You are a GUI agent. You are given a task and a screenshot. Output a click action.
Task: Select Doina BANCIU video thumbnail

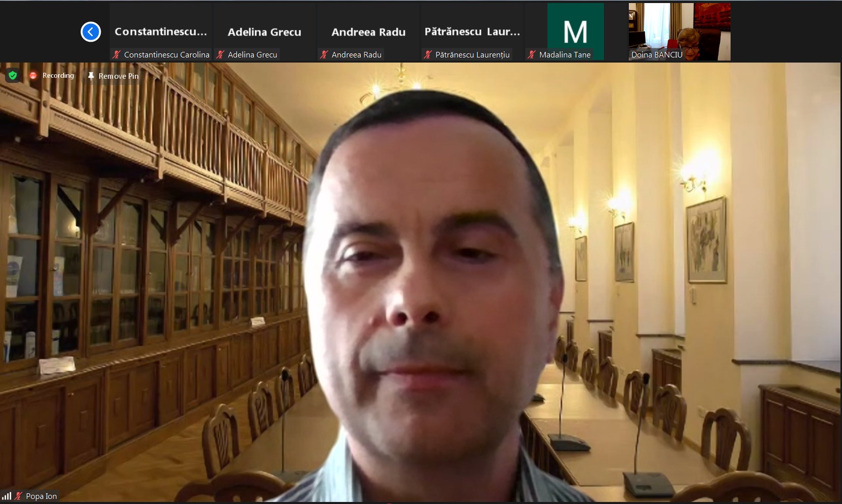point(680,32)
